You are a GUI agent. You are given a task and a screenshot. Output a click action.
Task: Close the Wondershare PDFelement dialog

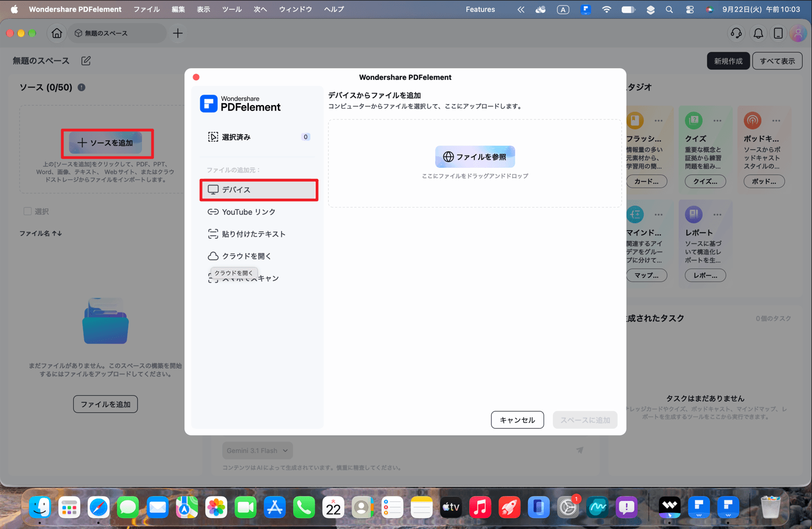pyautogui.click(x=196, y=77)
